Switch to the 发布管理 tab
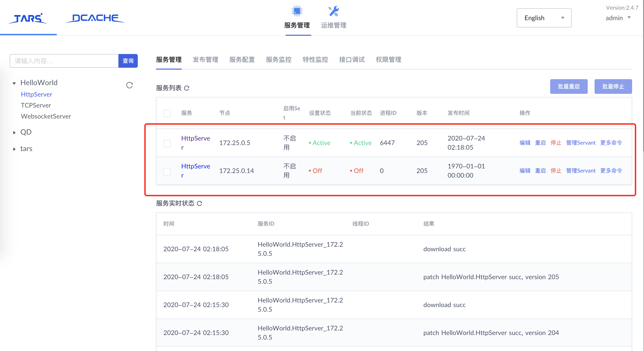The width and height of the screenshot is (644, 351). tap(205, 59)
